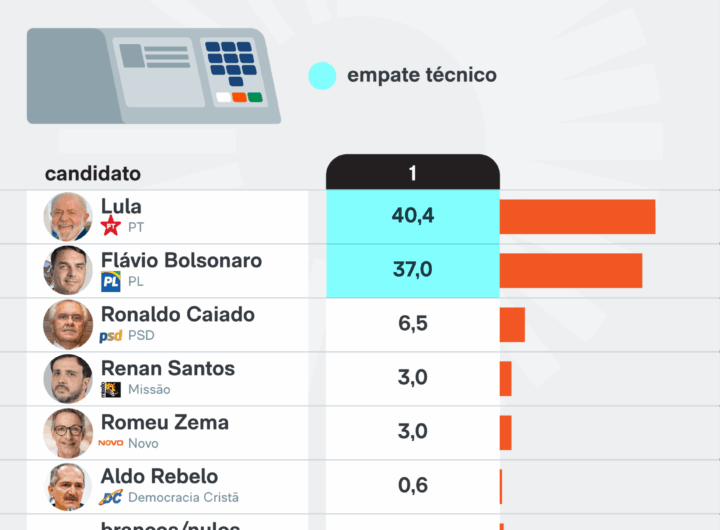Click the PT party star logo
720x530 pixels.
click(x=111, y=227)
